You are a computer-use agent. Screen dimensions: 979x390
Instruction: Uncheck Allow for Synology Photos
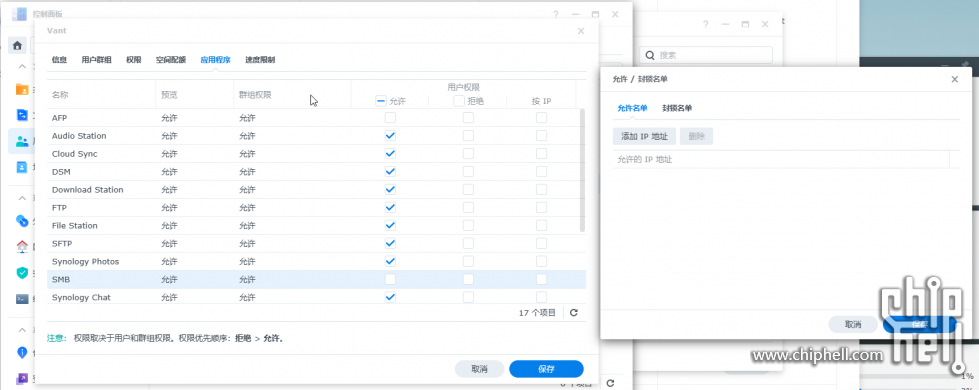[x=390, y=261]
